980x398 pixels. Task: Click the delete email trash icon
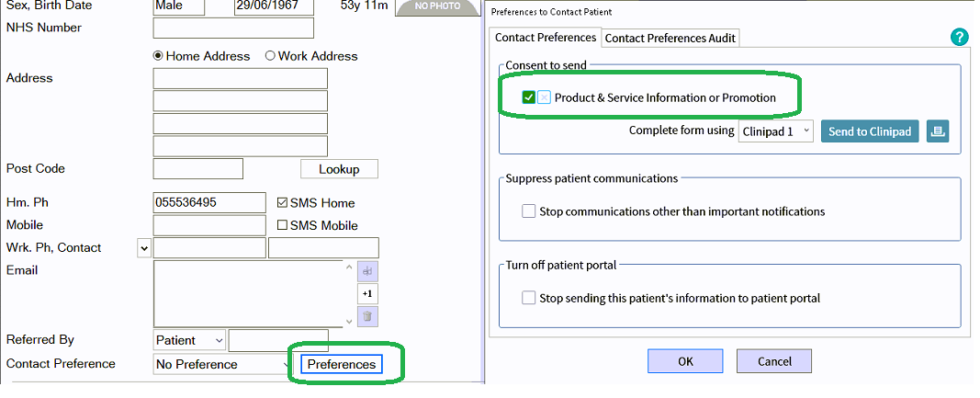tap(367, 315)
